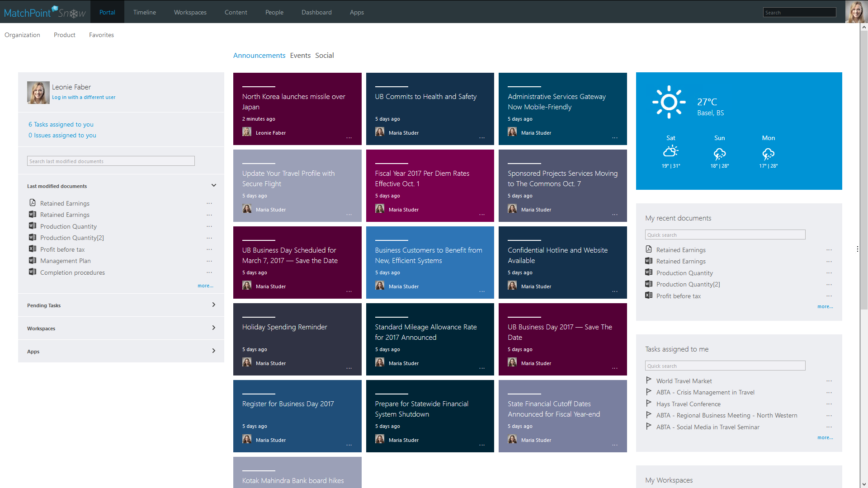Open ellipsis menu for Completion procedures document
The width and height of the screenshot is (868, 488).
click(x=209, y=272)
